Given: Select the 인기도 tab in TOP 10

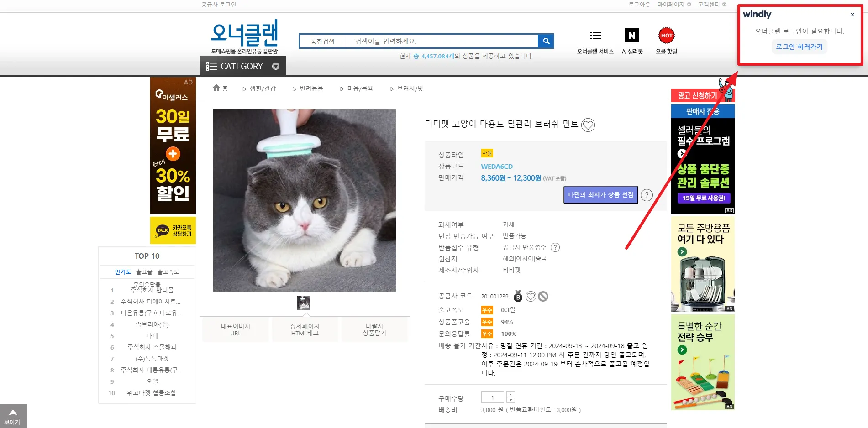Looking at the screenshot, I should [x=123, y=272].
